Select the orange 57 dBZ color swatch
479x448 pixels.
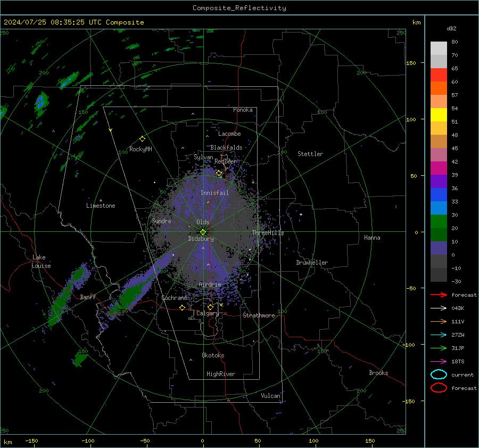[x=439, y=88]
